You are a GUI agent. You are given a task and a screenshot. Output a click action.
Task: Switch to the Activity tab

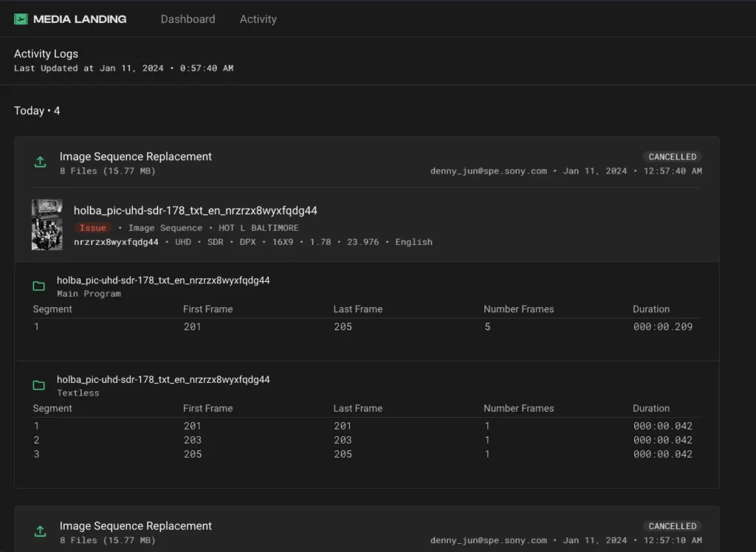click(x=258, y=19)
